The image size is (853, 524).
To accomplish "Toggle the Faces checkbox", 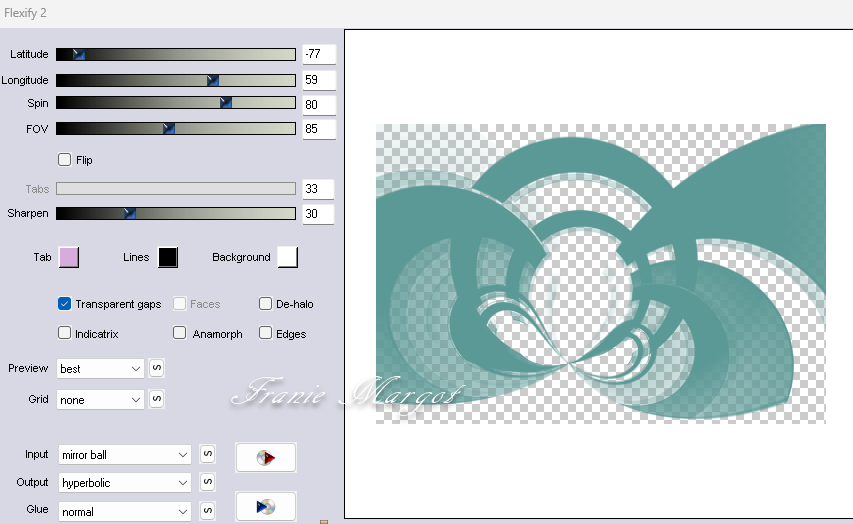I will 180,304.
